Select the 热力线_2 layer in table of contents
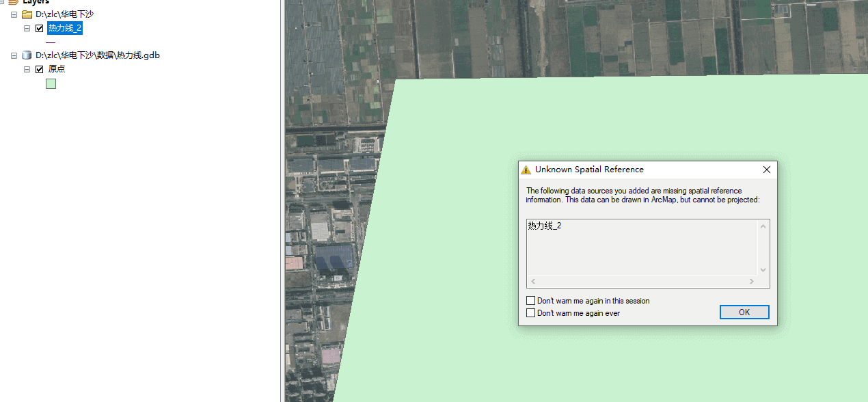Image resolution: width=868 pixels, height=402 pixels. tap(65, 28)
